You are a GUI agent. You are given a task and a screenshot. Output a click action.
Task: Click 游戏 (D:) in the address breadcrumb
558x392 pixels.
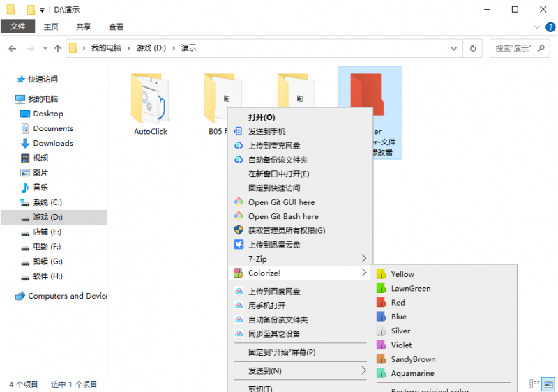[151, 47]
